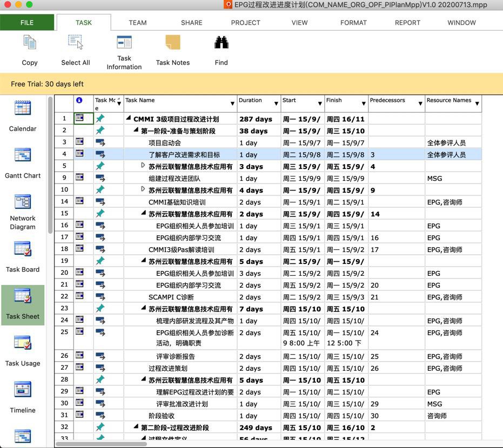
Task: Open the Start column filter dropdown
Action: 320,104
